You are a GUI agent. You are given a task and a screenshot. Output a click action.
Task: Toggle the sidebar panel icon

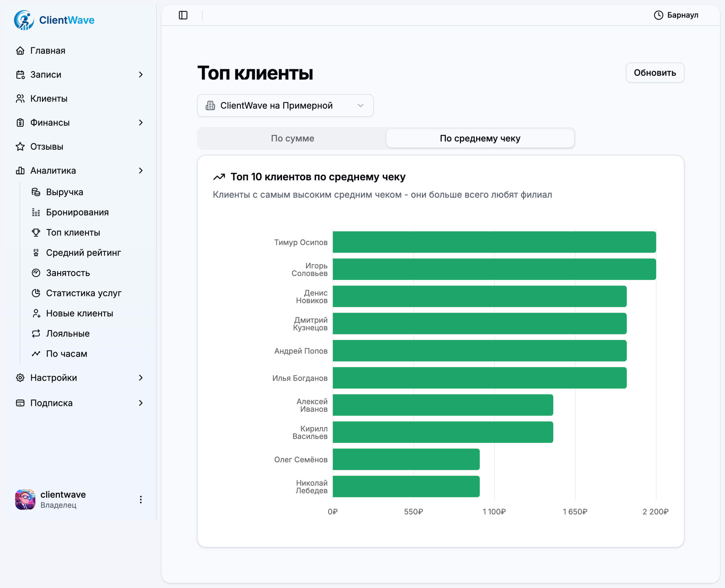click(x=183, y=15)
